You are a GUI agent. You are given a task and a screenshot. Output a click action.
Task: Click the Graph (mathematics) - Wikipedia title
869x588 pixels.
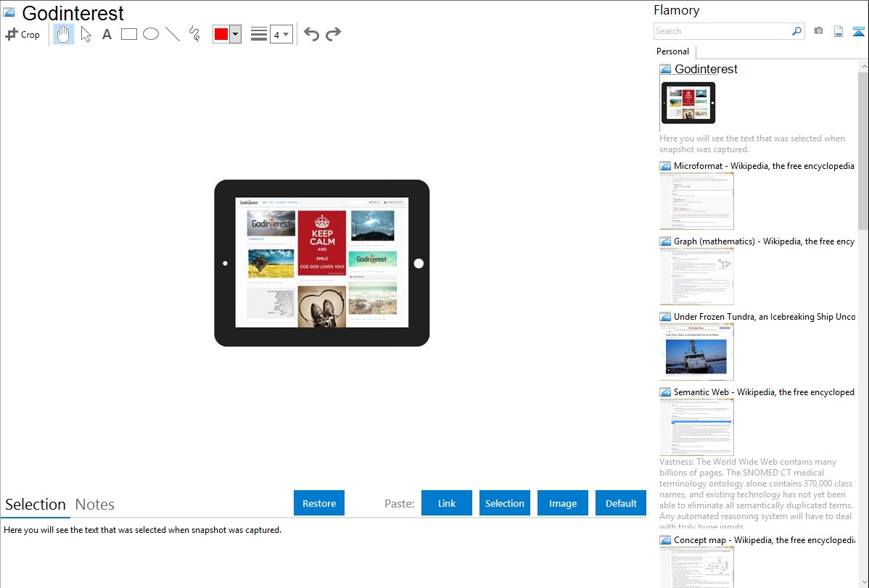click(764, 241)
